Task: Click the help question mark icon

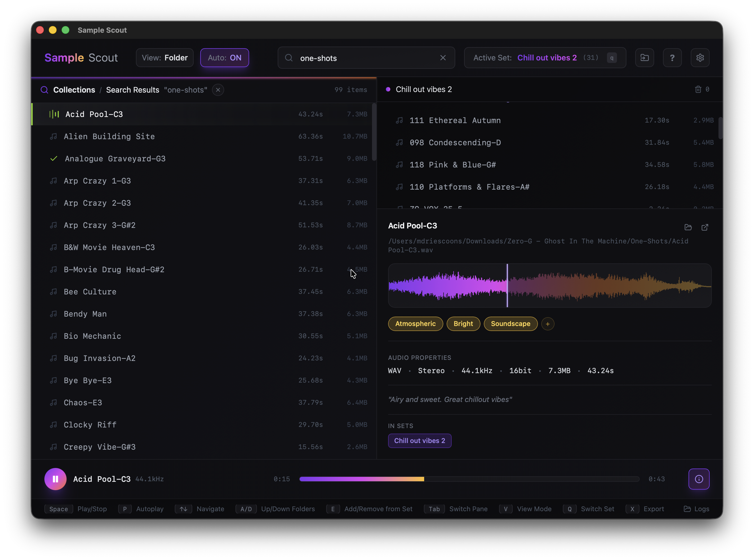Action: (672, 58)
